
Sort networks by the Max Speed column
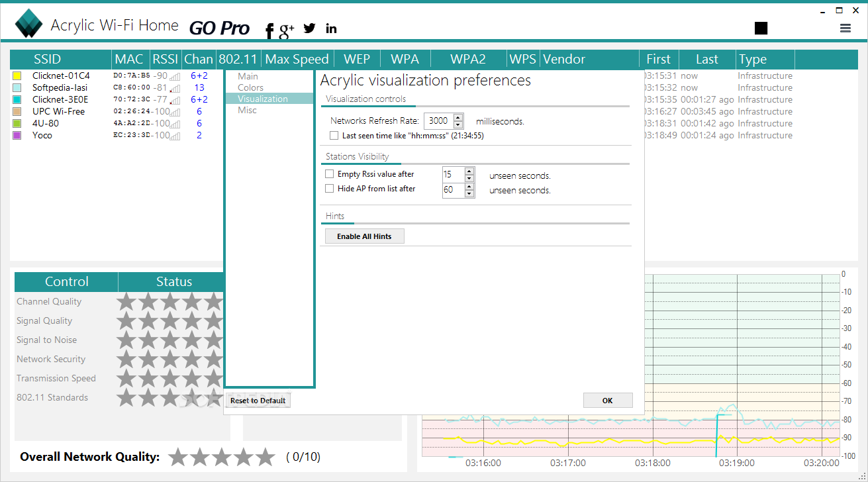pos(297,59)
